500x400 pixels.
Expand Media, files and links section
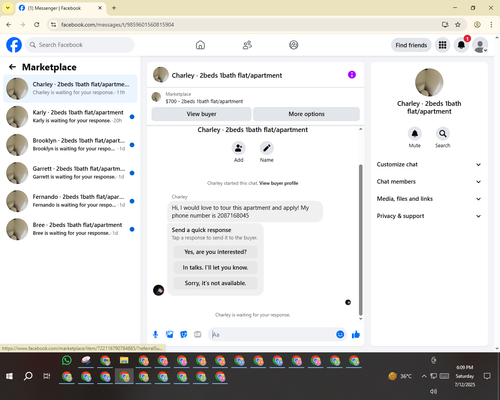(429, 199)
